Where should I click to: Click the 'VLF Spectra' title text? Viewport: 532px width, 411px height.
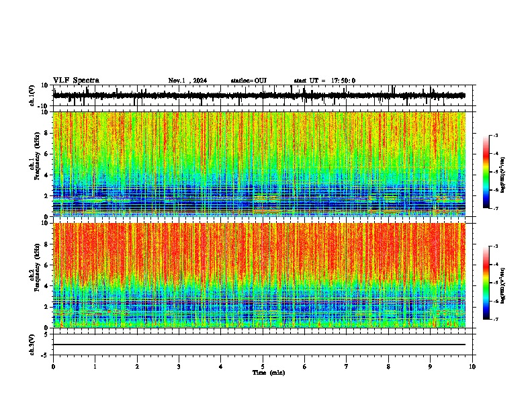coord(76,81)
